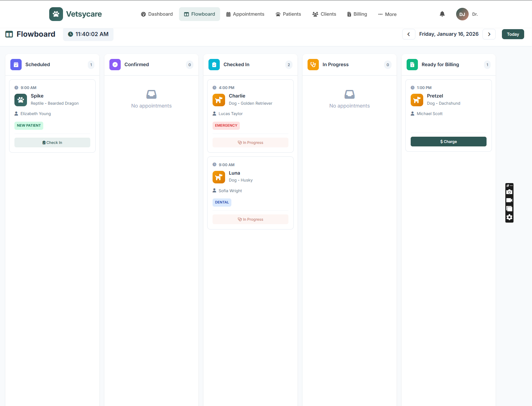Click the screen recorder video icon
This screenshot has width=532, height=406.
[x=509, y=200]
